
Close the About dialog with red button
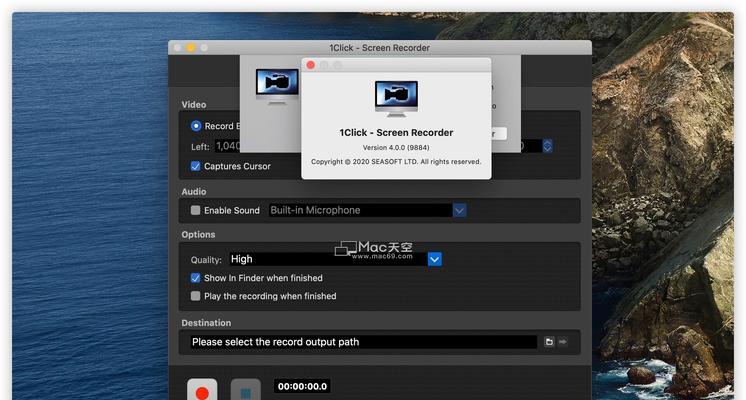tap(311, 65)
